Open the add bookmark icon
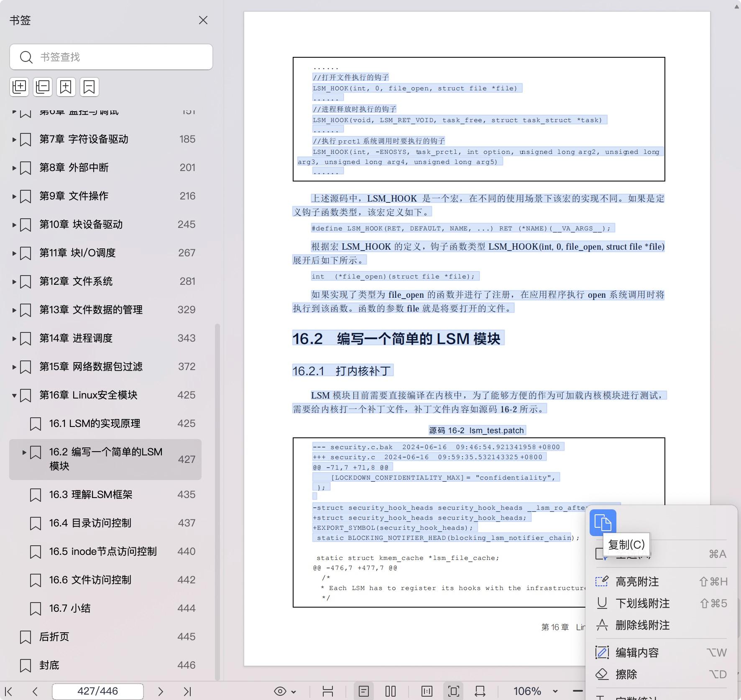The height and width of the screenshot is (700, 741). [66, 87]
